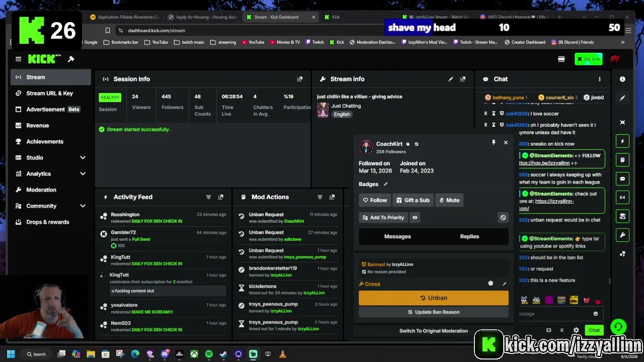Open the info icon in the right sidebar
Viewport: 644px width, 362px height.
622,79
